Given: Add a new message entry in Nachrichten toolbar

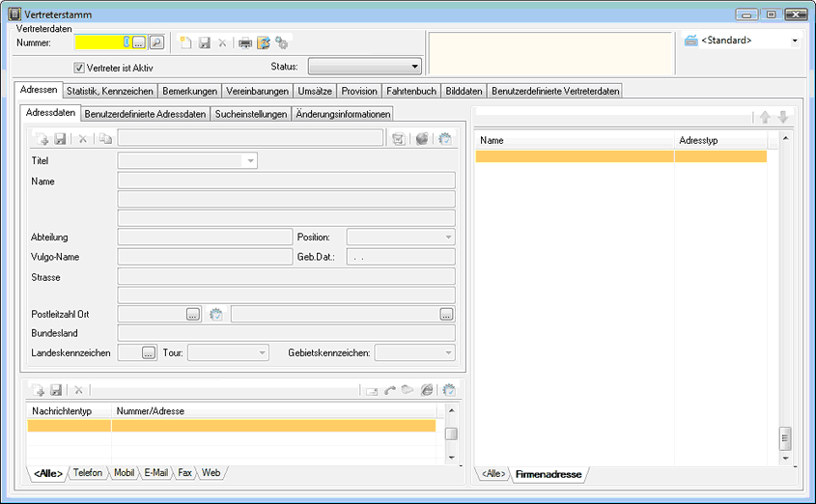Looking at the screenshot, I should [38, 390].
